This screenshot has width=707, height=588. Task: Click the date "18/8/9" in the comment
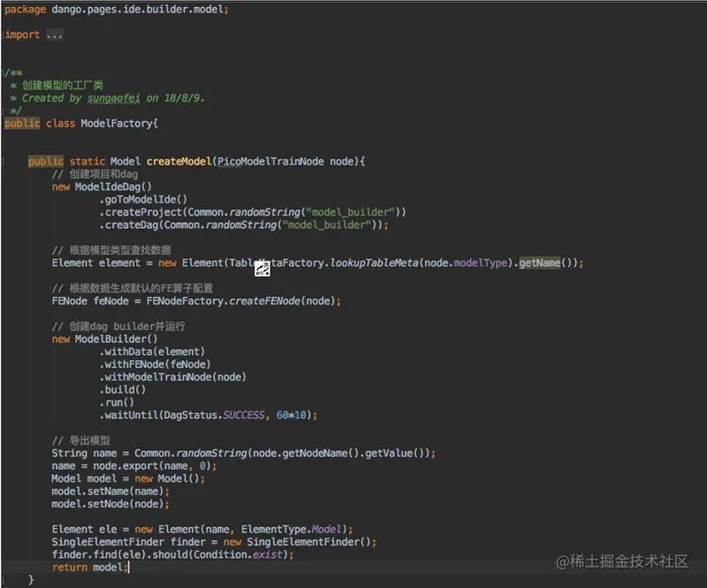182,98
